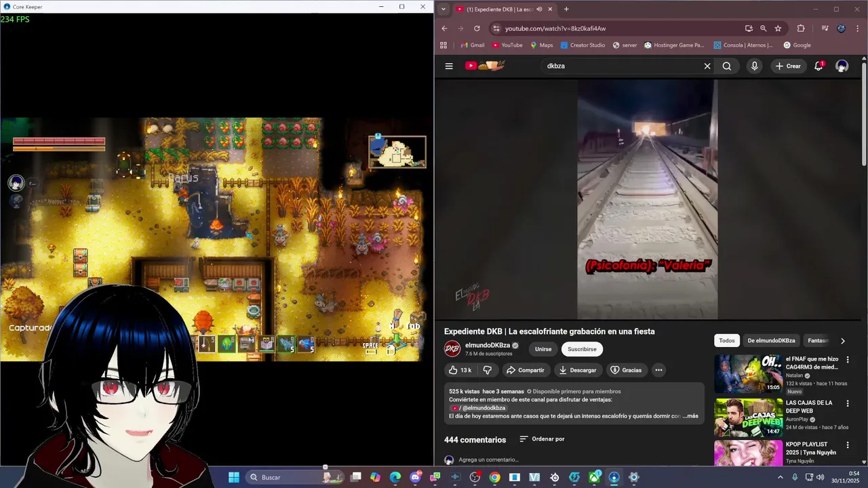Open YouTube account avatar menu
This screenshot has width=868, height=488.
click(842, 66)
